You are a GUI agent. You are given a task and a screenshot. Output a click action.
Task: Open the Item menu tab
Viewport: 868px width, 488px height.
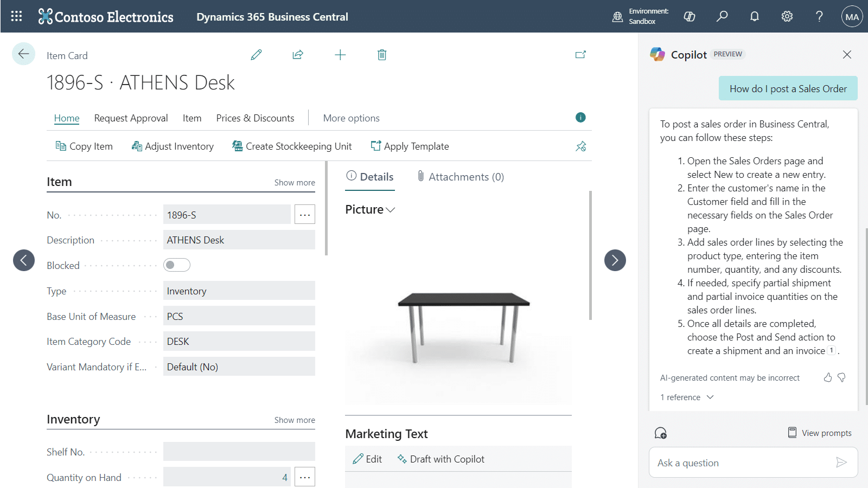192,118
